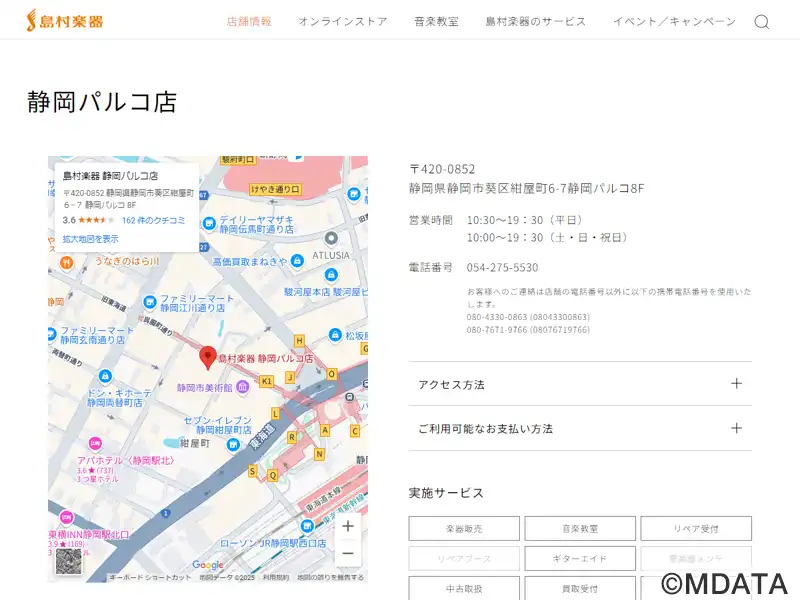The image size is (800, 600).
Task: Click the アパホテル hotel marker
Action: (95, 443)
